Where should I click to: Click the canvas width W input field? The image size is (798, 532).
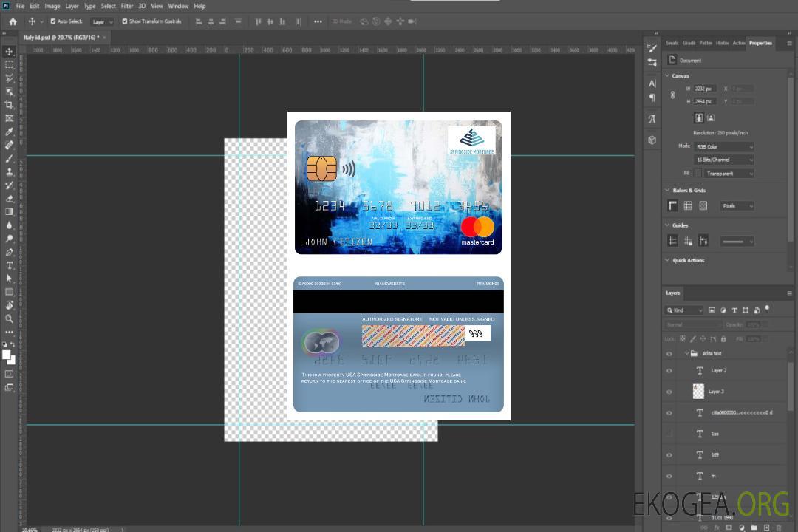[x=706, y=89]
